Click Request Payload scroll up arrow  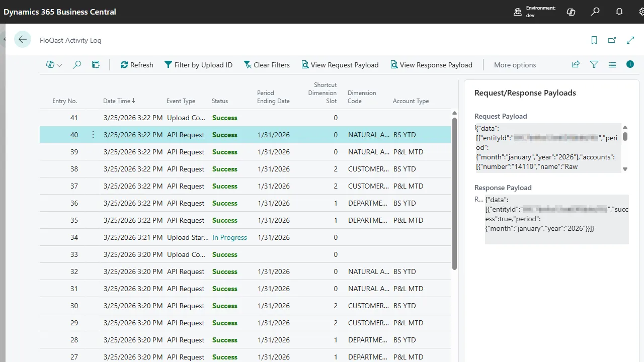pos(625,127)
